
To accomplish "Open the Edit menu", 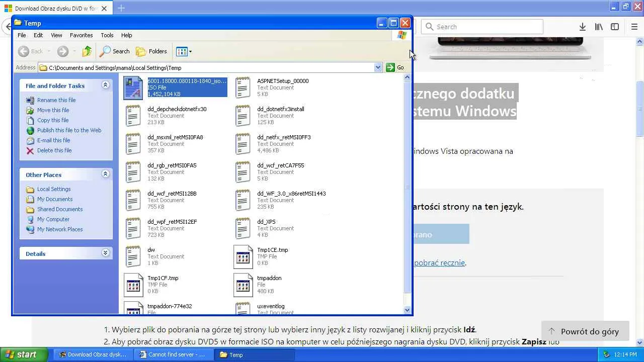I will click(38, 35).
